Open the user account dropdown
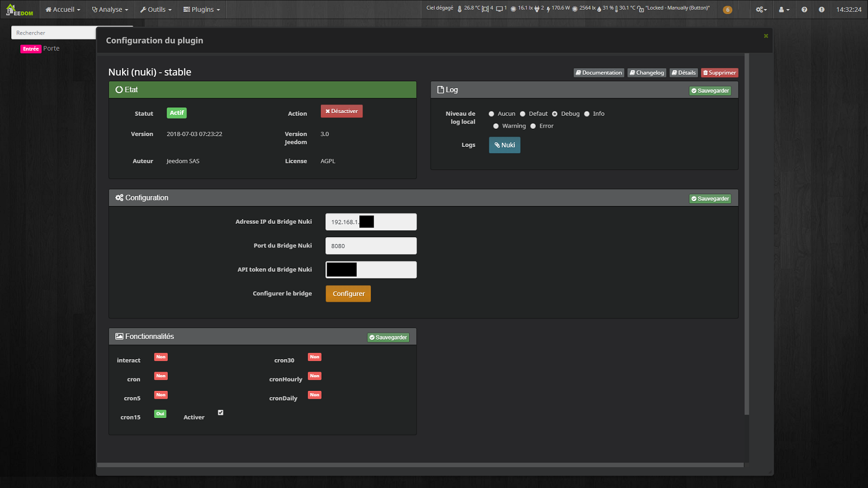The image size is (868, 488). pos(784,10)
